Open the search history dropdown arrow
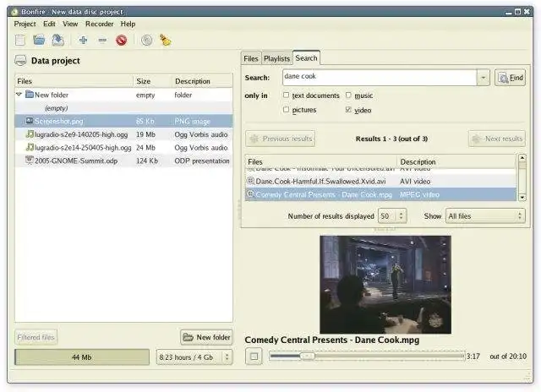Image resolution: width=541 pixels, height=392 pixels. 483,78
